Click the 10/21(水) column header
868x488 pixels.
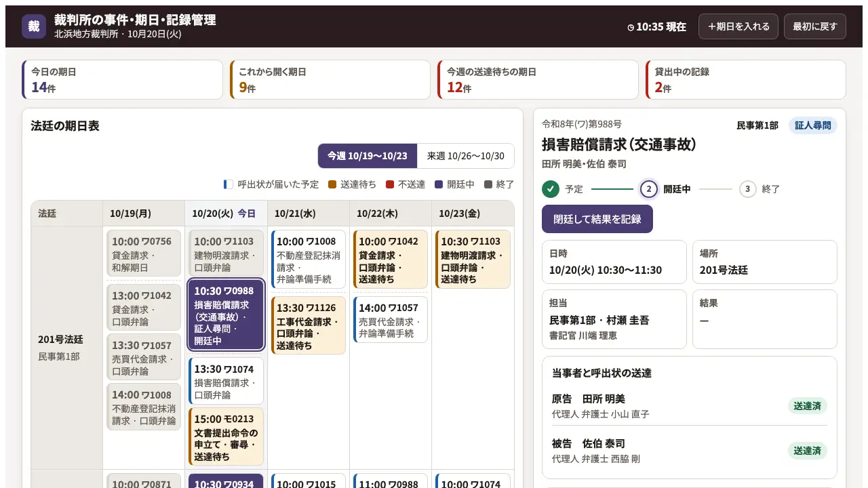pyautogui.click(x=309, y=213)
